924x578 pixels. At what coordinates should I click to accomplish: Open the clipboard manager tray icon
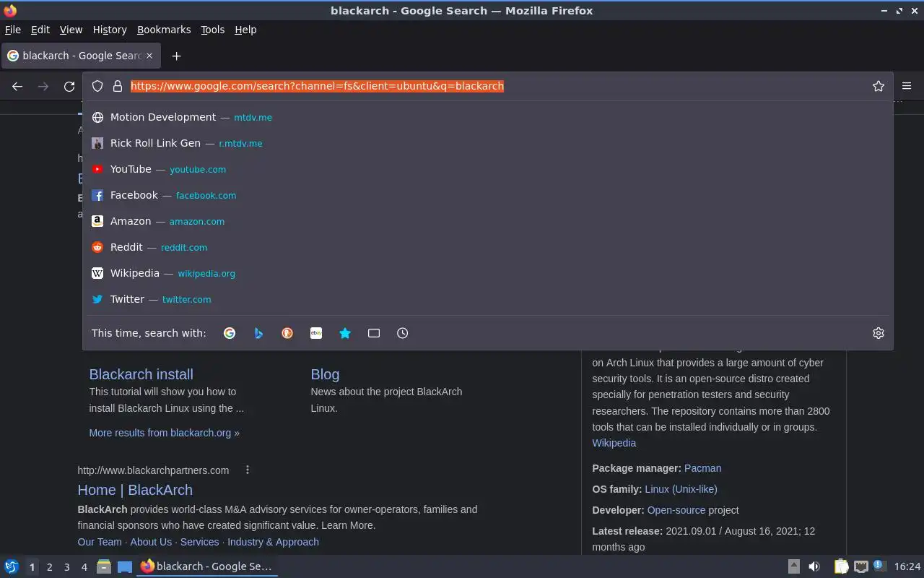(x=841, y=566)
